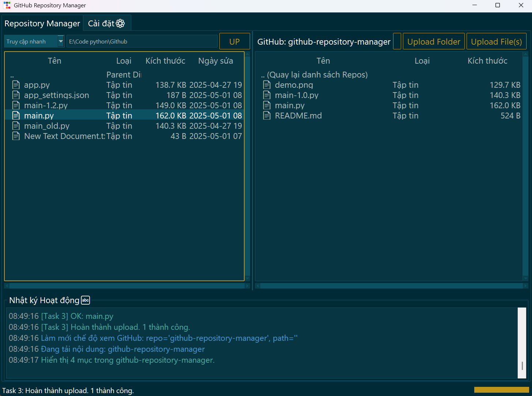The height and width of the screenshot is (396, 532).
Task: Click the file icon of main_old.py
Action: tap(16, 126)
